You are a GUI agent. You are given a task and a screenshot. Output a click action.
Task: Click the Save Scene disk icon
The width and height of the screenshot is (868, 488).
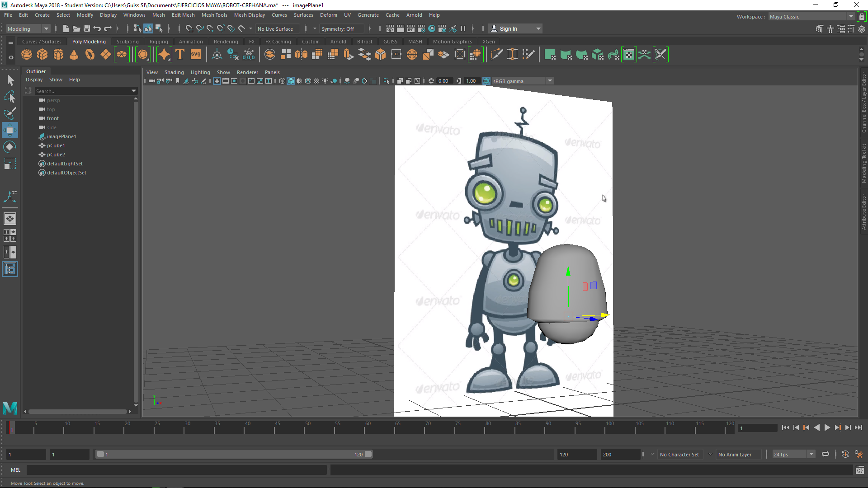tap(87, 28)
